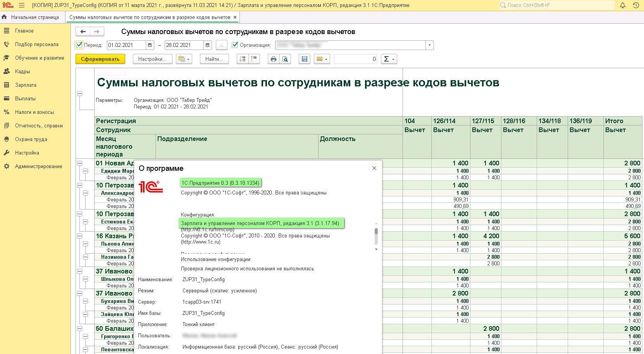Click the http://www.1c.ru link in dialog
Screen dimensions: 644x354
pos(201,242)
